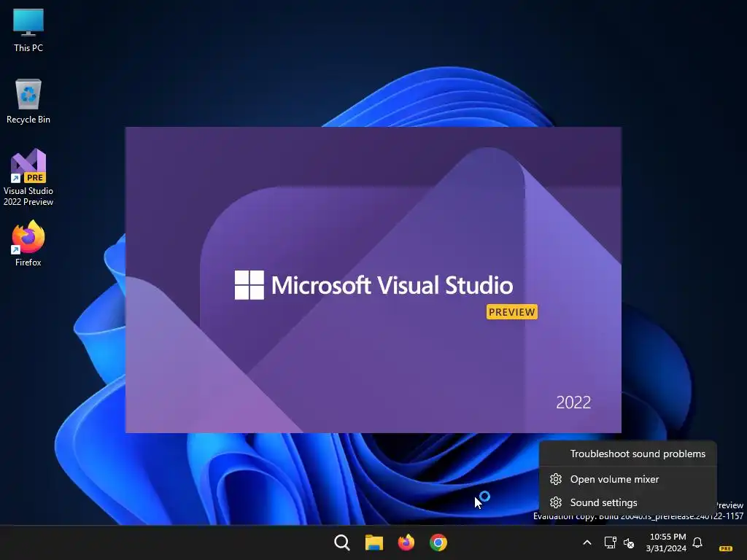Click the 3/31/2024 date in taskbar

click(x=666, y=548)
